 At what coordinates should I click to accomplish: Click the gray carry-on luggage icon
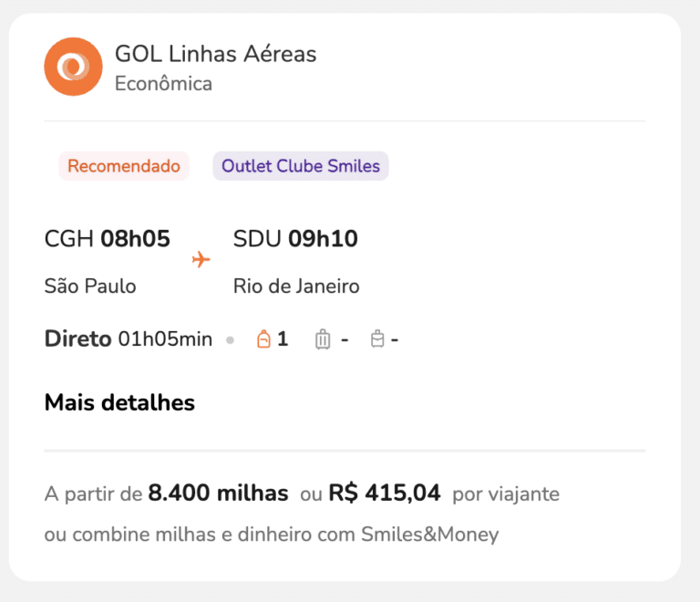point(323,339)
